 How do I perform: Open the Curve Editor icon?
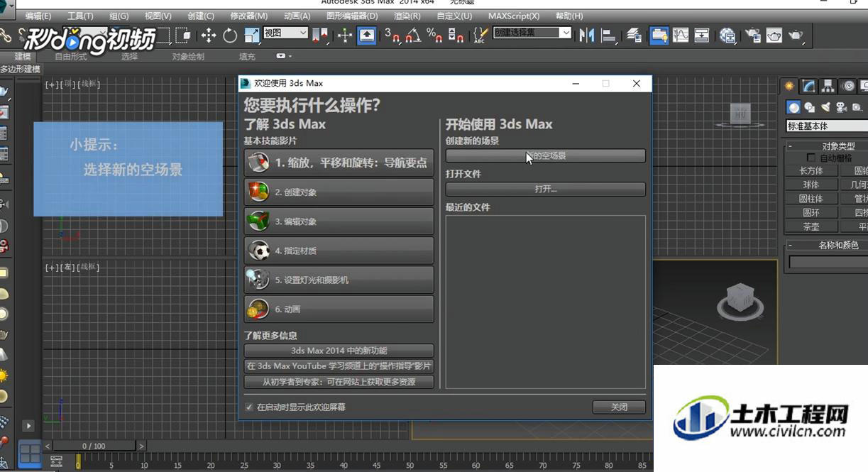coord(681,35)
